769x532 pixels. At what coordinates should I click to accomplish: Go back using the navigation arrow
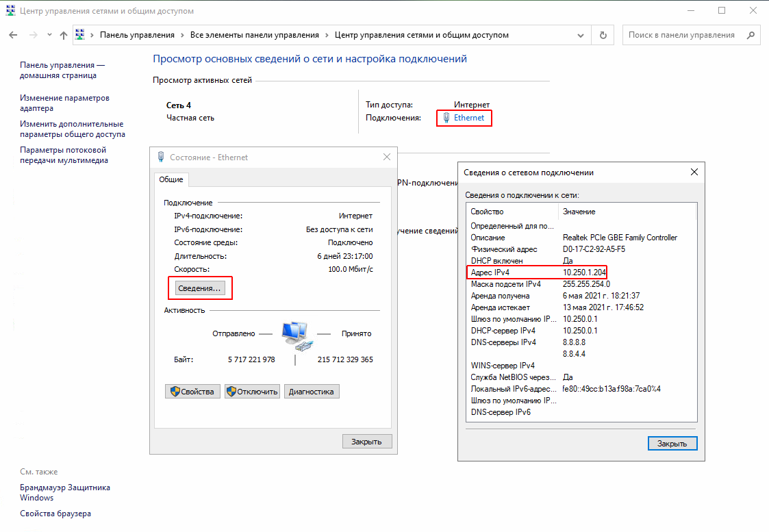pos(13,35)
